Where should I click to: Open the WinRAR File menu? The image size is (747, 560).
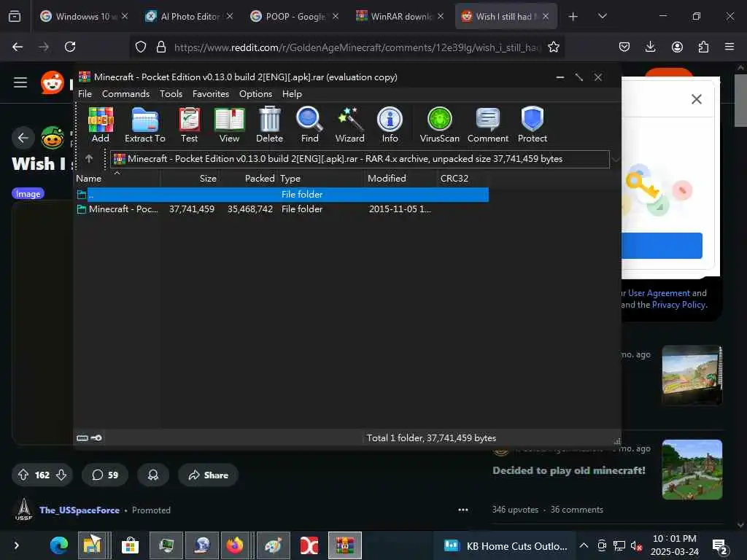click(x=85, y=94)
